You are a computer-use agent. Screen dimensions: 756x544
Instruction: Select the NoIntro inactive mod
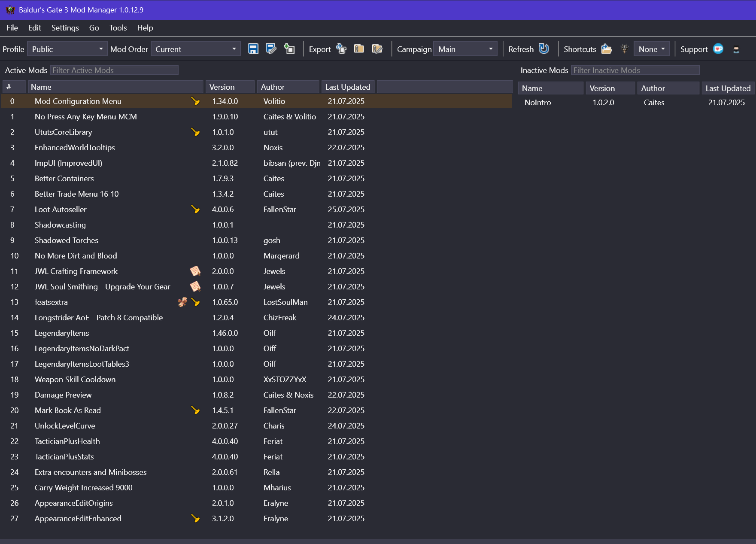(x=636, y=103)
